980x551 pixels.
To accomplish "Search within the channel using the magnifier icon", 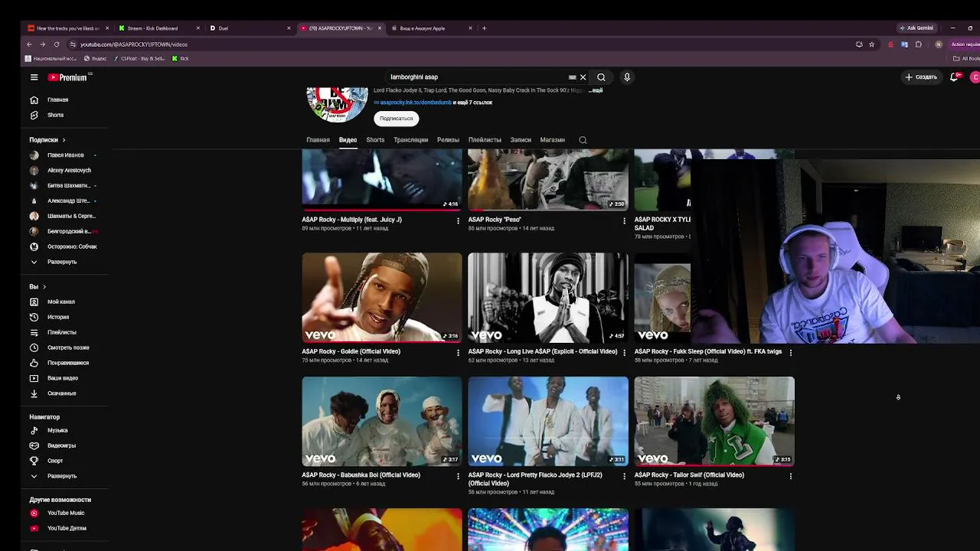I will [583, 140].
